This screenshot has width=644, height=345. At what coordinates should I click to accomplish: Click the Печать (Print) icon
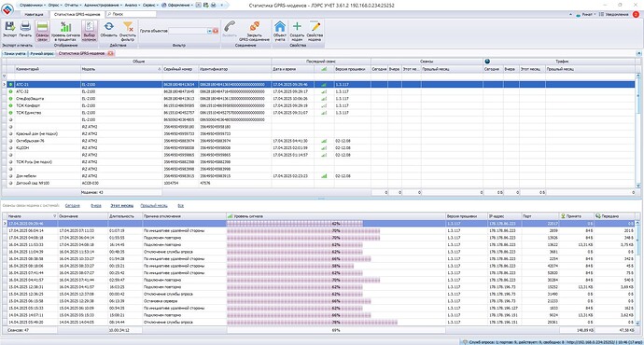[25, 27]
